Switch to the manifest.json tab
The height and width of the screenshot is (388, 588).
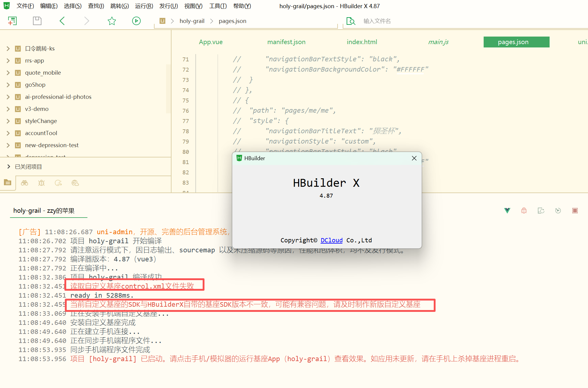pos(286,42)
